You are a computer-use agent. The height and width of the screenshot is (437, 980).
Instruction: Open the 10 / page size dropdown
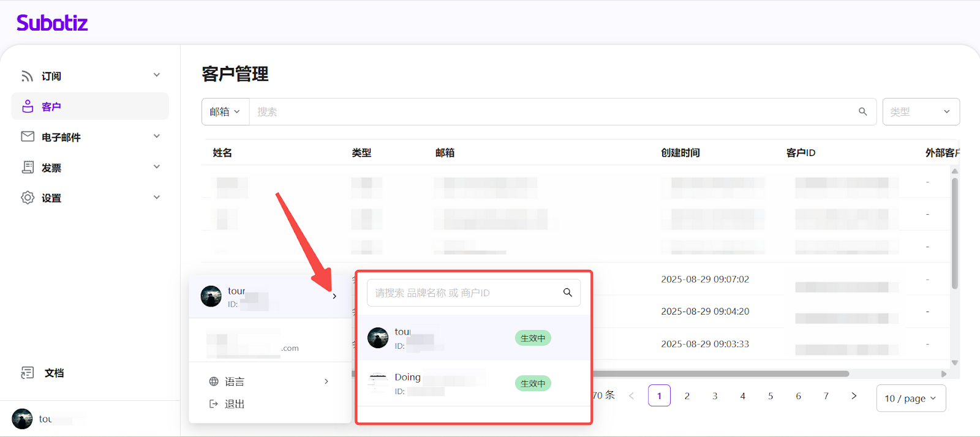911,398
